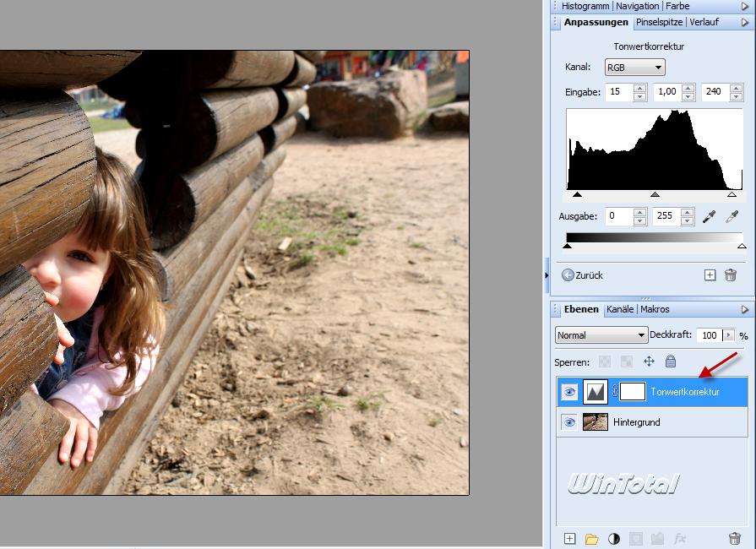
Task: Click the Zurück back button
Action: (x=583, y=275)
